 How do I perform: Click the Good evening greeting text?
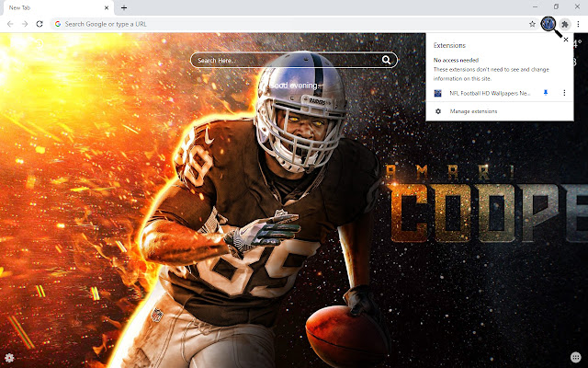(x=294, y=86)
